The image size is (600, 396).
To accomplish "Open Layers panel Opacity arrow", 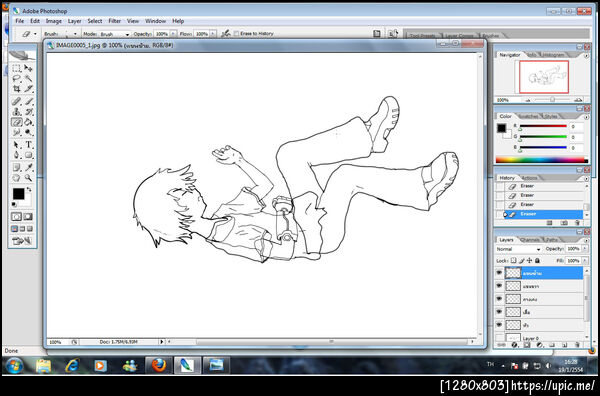I will click(x=585, y=249).
